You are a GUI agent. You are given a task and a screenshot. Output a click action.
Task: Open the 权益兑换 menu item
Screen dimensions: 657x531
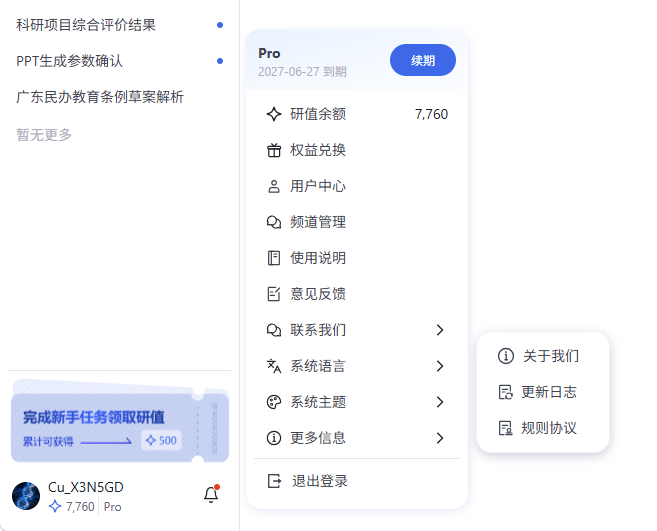(x=357, y=150)
